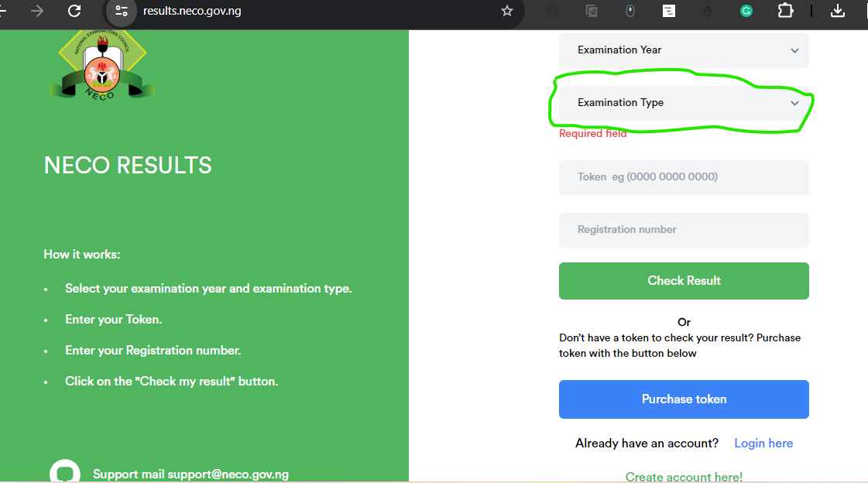Open the Extensions puzzle-piece menu
868x483 pixels.
click(785, 11)
